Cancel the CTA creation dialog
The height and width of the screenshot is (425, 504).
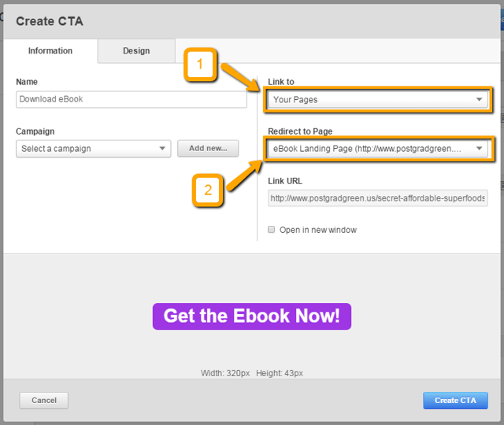pos(44,400)
